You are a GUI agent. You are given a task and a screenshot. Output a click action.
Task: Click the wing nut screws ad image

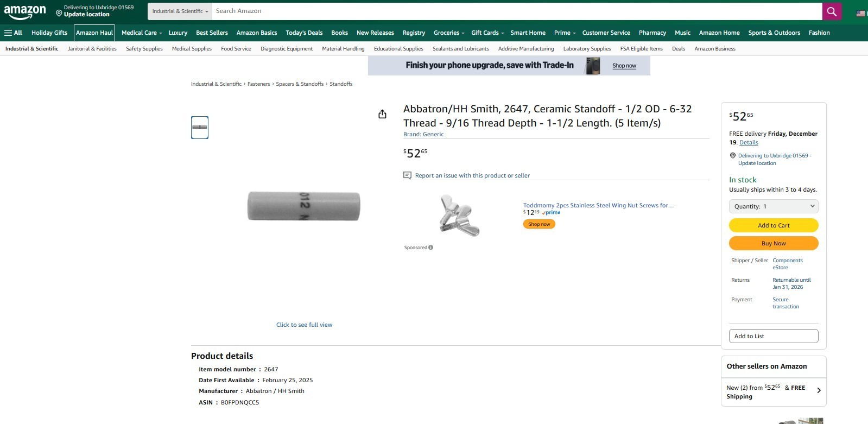pyautogui.click(x=459, y=216)
